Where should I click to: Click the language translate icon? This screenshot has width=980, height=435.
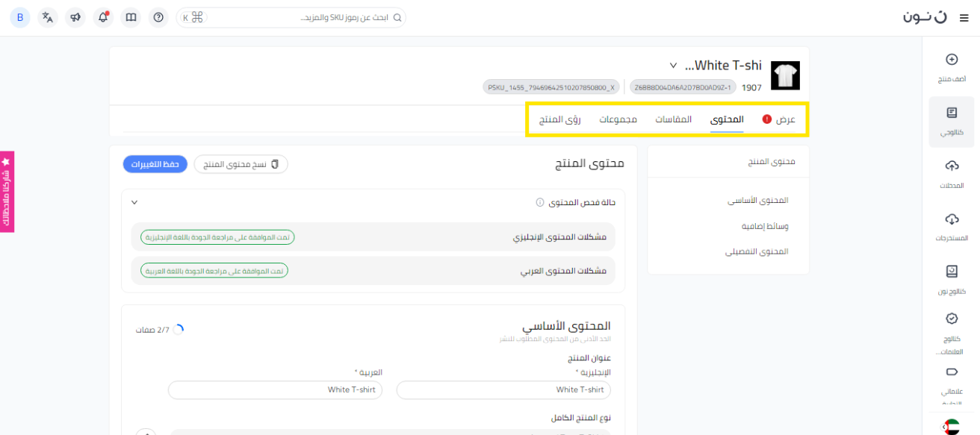[48, 17]
